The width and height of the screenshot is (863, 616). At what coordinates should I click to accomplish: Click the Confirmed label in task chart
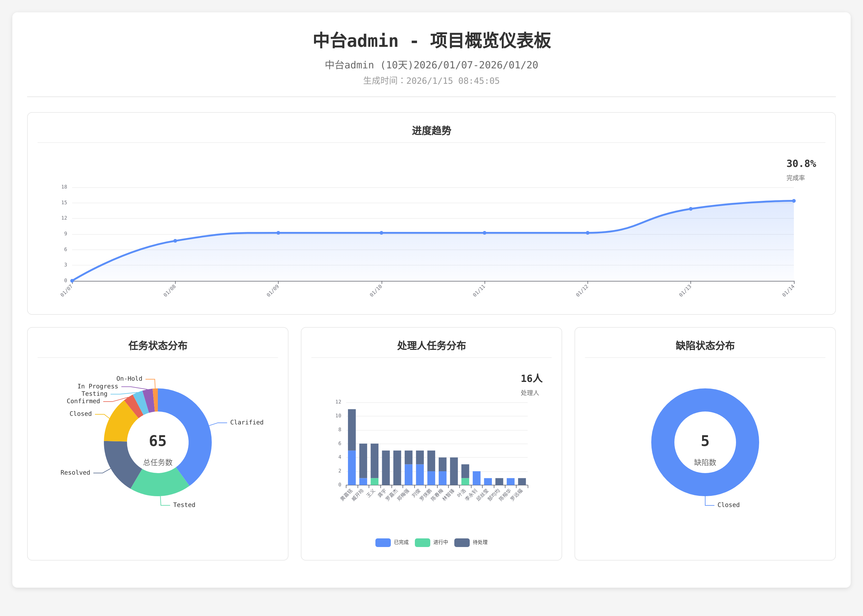[x=83, y=401]
